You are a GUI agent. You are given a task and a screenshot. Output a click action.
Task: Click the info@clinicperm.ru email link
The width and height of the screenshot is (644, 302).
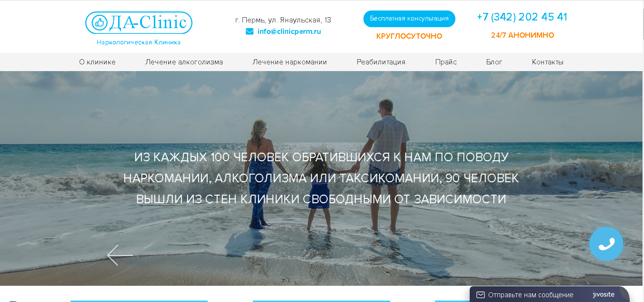pos(289,31)
